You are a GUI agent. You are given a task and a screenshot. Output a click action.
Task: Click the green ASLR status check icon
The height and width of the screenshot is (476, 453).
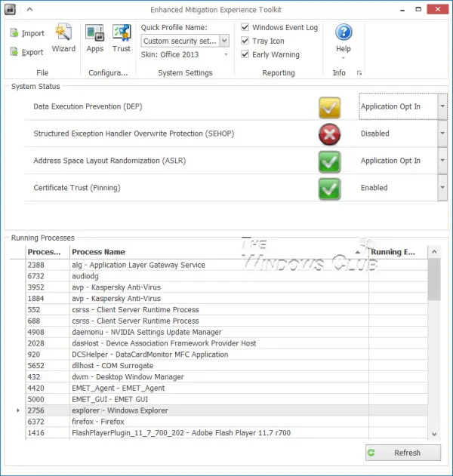point(329,161)
